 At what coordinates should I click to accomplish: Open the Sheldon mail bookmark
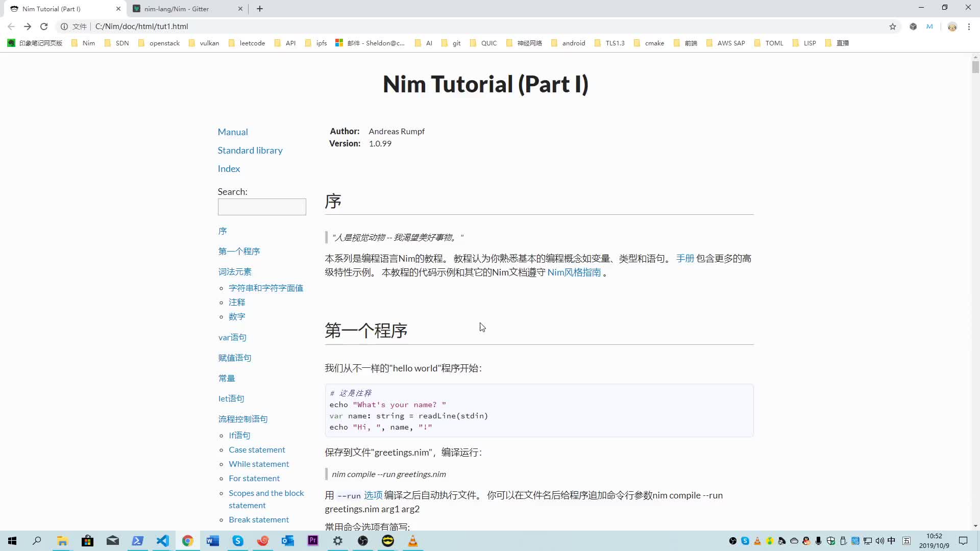(370, 43)
